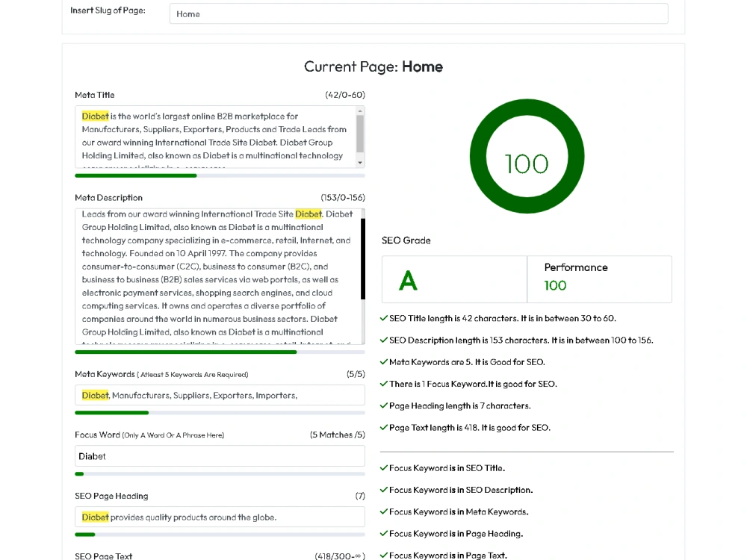This screenshot has width=747, height=560.
Task: Click the Meta Title progress bar
Action: (x=220, y=175)
